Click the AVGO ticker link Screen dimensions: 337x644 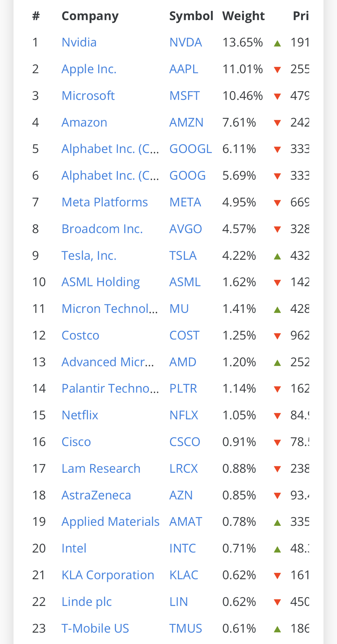click(185, 229)
